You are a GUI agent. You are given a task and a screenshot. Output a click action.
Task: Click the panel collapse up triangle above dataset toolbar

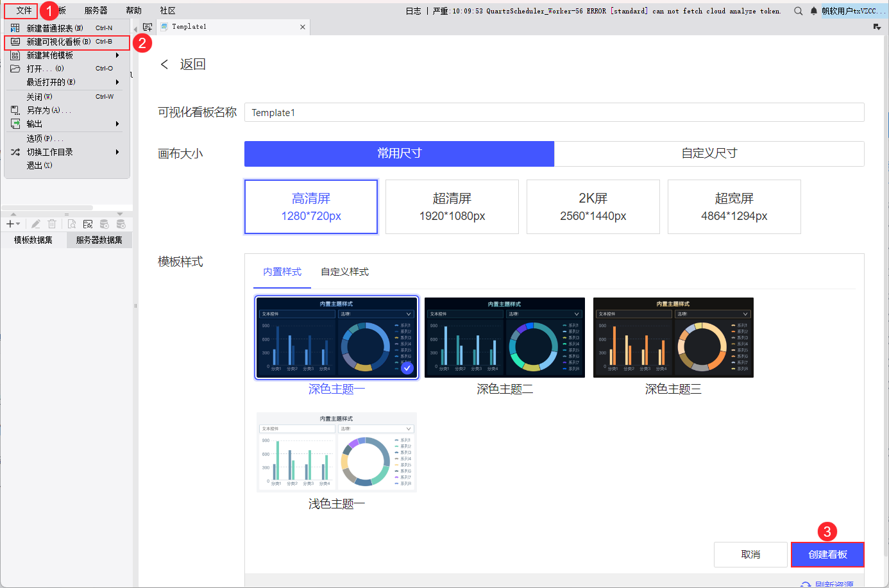coord(13,214)
